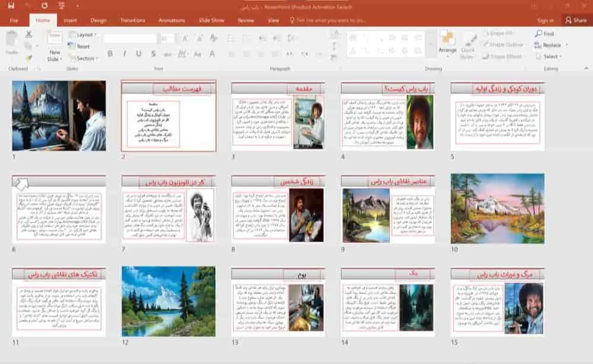Toggle Bold formatting
The height and width of the screenshot is (364, 593).
(x=110, y=54)
